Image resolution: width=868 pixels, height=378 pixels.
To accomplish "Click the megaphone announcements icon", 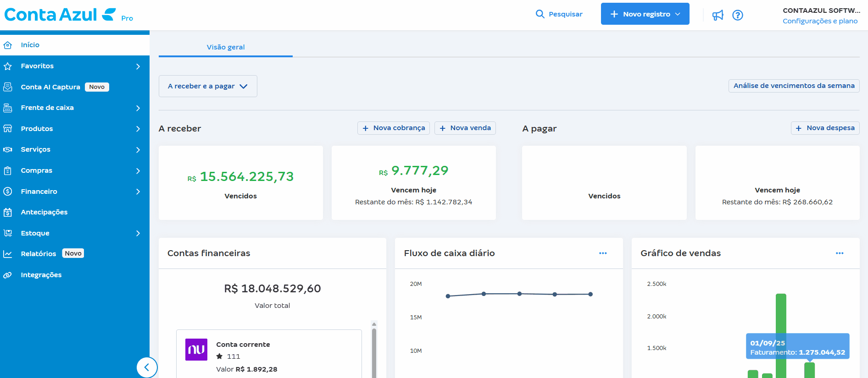I will (x=718, y=15).
